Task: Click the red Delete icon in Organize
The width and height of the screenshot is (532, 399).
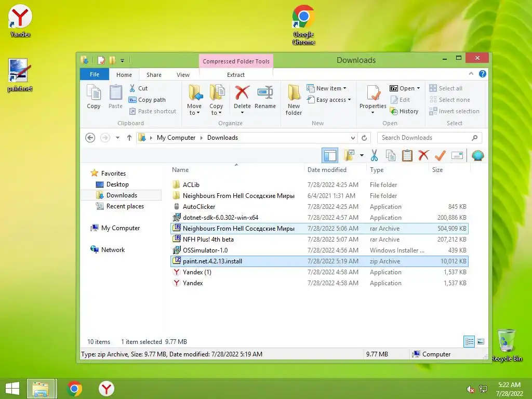Action: coord(242,92)
